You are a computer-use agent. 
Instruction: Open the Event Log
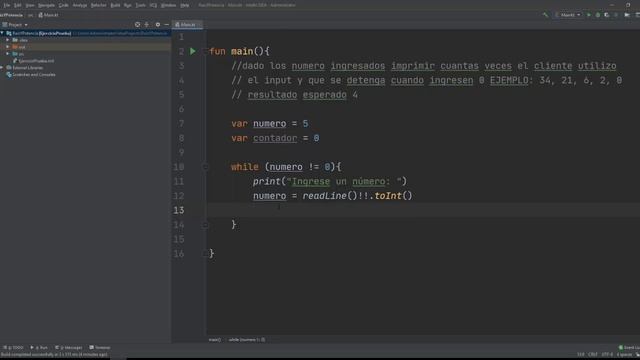tap(629, 348)
